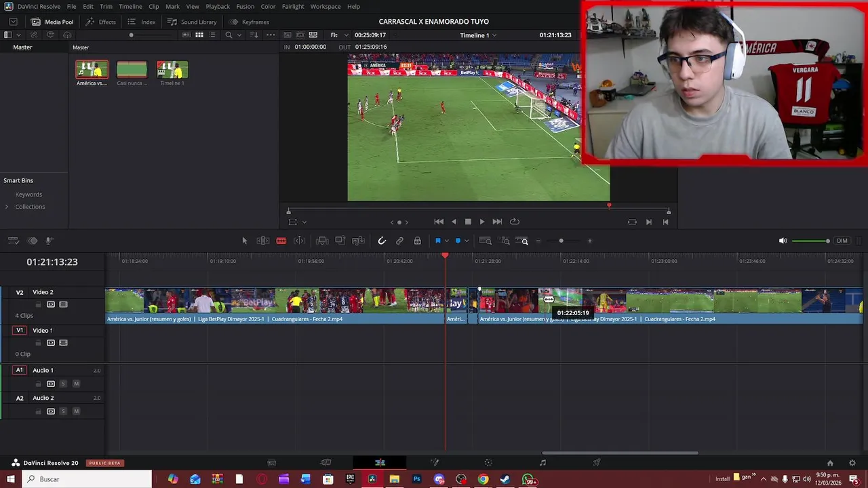Viewport: 868px width, 488px height.
Task: Click Insert Clip icon in timeline toolbar
Action: (322, 241)
